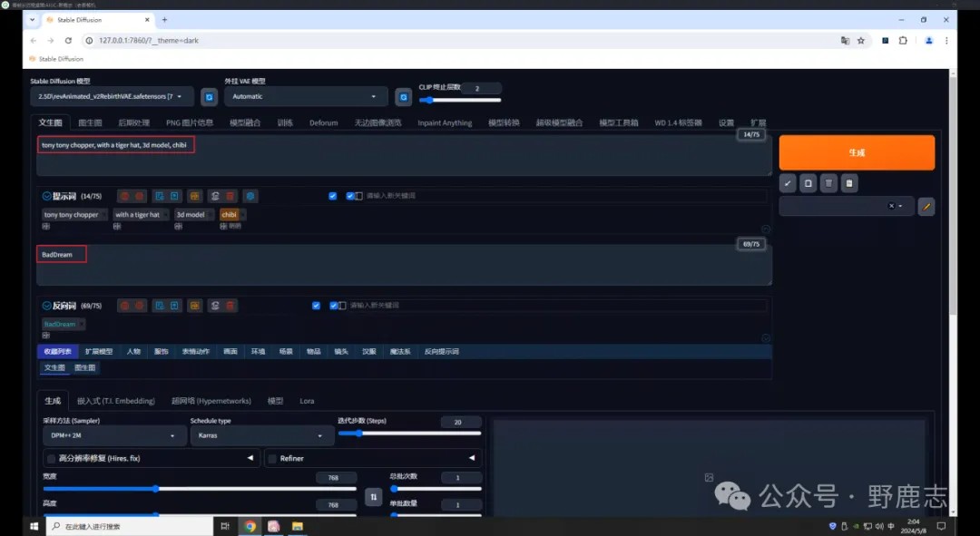Click the orange 生成 button

coord(857,152)
